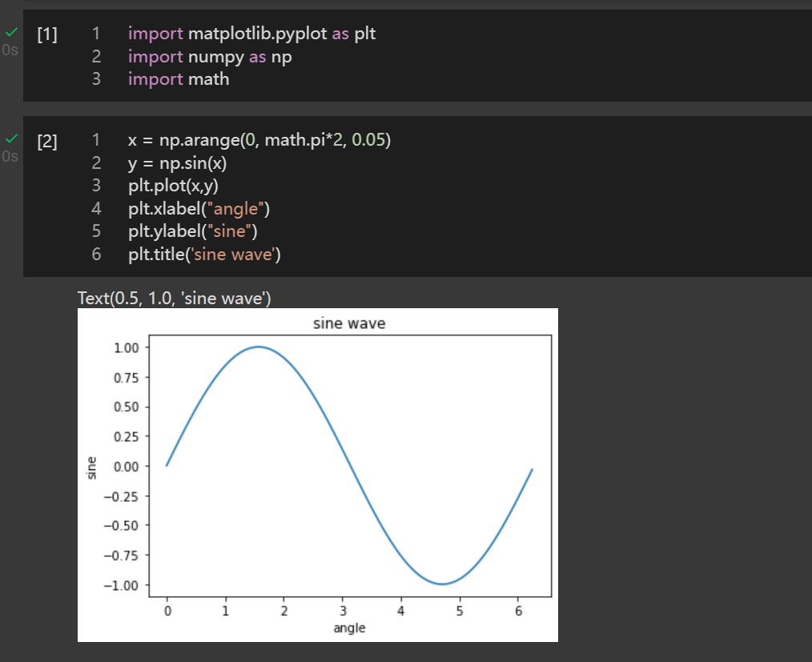The image size is (812, 662).
Task: Click the line 'import matplotlib.pyplot as plt'
Action: [251, 34]
